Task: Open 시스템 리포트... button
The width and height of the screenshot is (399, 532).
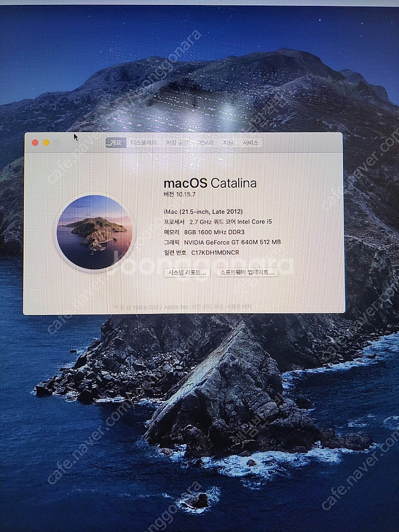Action: (x=187, y=272)
